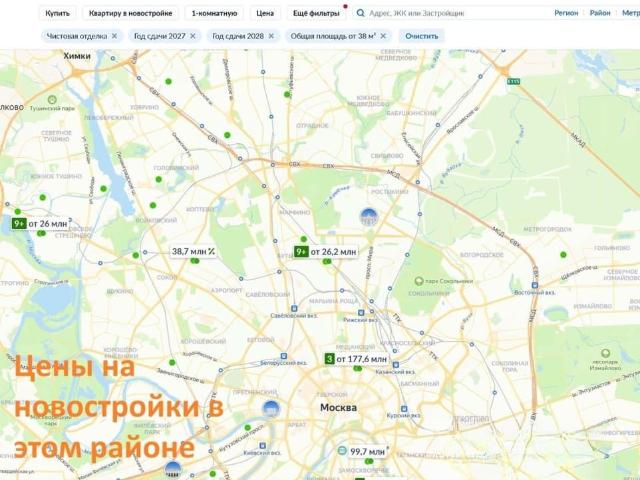The width and height of the screenshot is (640, 480).
Task: Open the Район link
Action: click(x=600, y=13)
